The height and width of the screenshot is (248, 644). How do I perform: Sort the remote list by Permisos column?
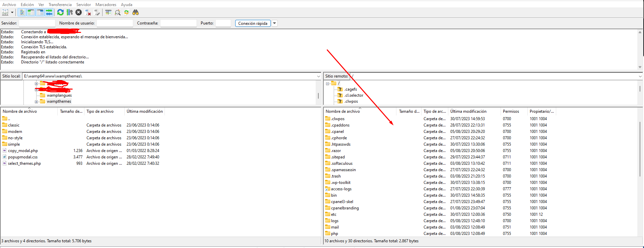click(x=511, y=111)
